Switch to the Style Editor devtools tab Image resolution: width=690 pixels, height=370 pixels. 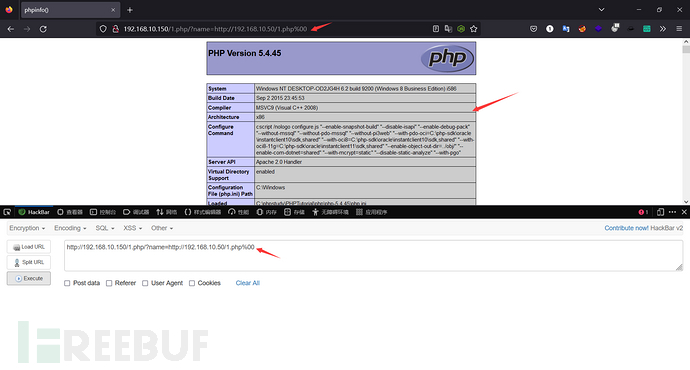tap(203, 212)
